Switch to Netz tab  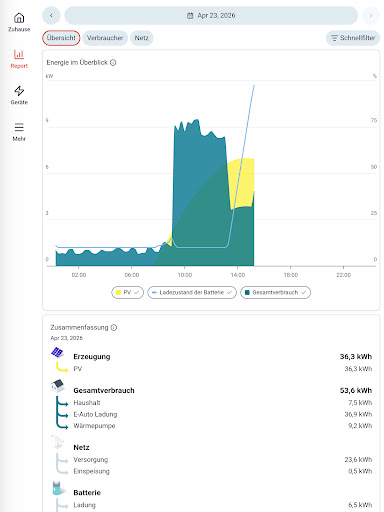click(x=141, y=38)
